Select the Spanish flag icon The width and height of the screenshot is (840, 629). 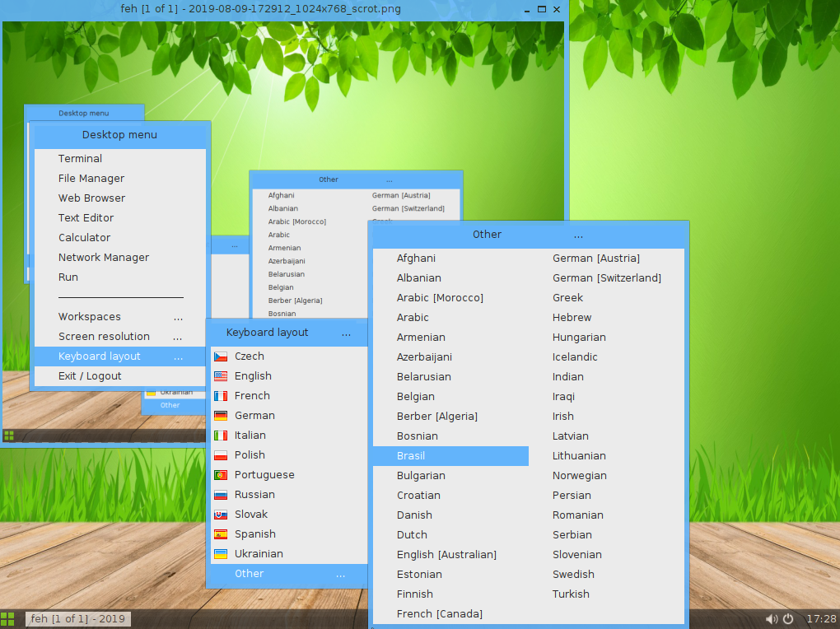coord(219,533)
